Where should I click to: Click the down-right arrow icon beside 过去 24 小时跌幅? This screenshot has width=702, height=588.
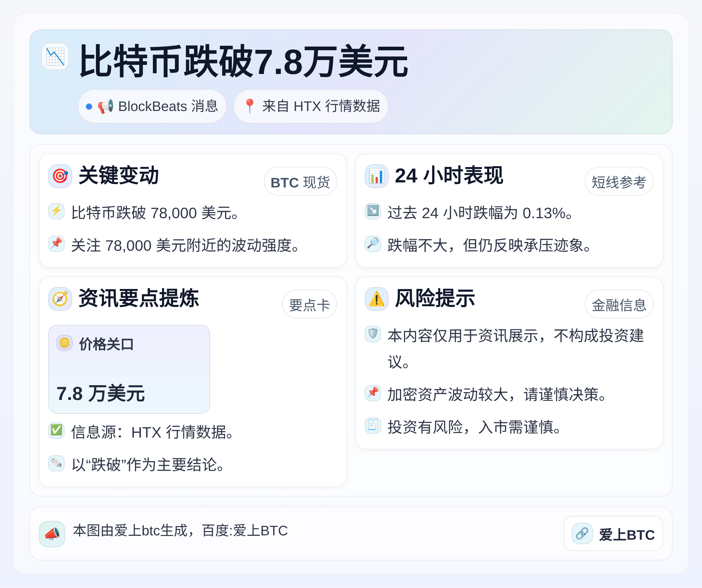coord(373,211)
